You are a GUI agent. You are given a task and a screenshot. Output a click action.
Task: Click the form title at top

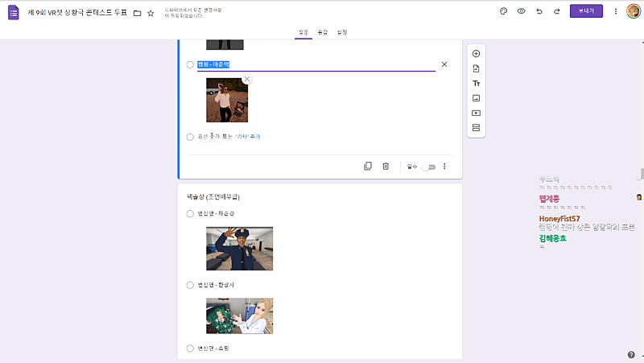point(77,13)
